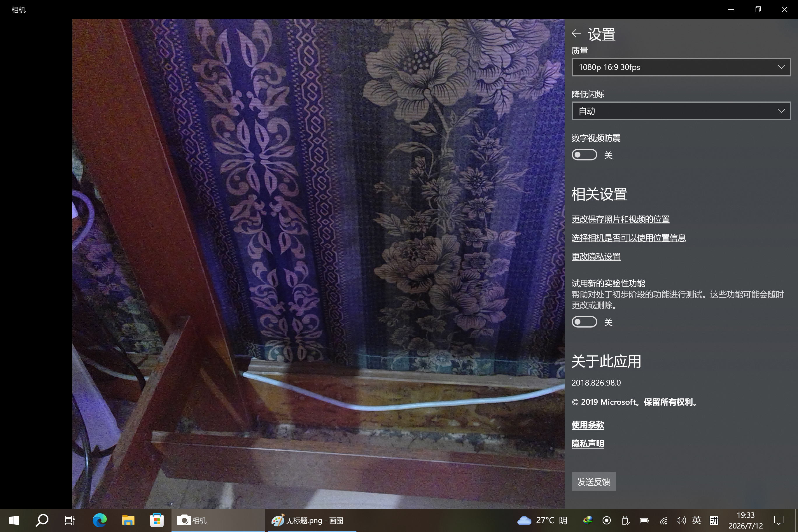Viewport: 798px width, 532px height.
Task: Click the USB device tray icon
Action: (x=625, y=520)
